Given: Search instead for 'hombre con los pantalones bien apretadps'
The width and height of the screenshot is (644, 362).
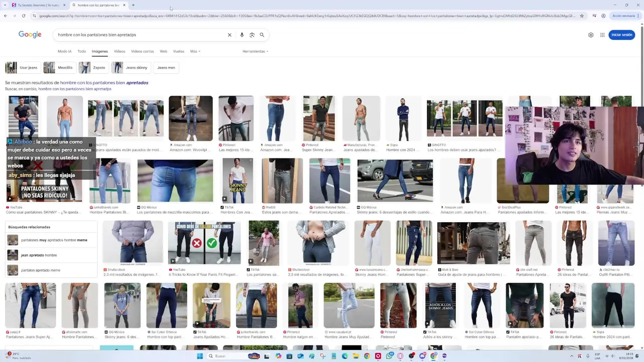Looking at the screenshot, I should (75, 89).
